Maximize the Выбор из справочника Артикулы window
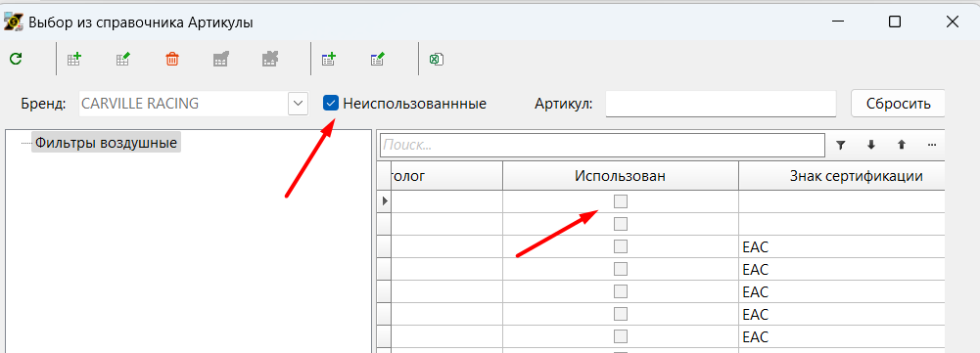 (895, 22)
